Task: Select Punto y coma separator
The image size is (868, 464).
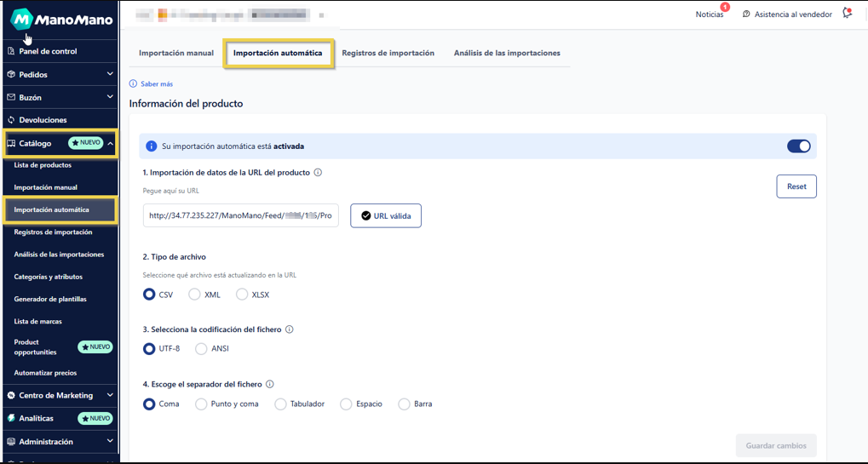Action: [202, 404]
